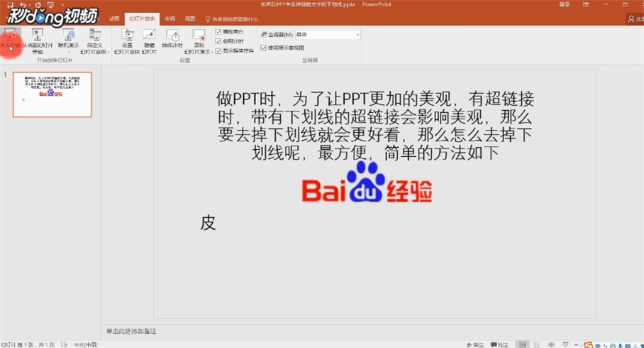This screenshot has width=644, height=348.
Task: Switch to Slide Sorter view icon
Action: [x=536, y=344]
